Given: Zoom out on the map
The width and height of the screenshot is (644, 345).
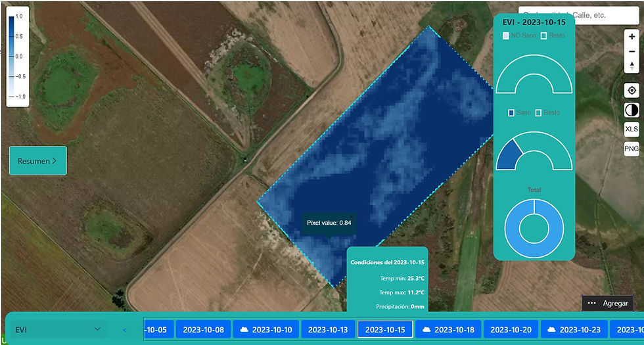Looking at the screenshot, I should click(x=632, y=51).
